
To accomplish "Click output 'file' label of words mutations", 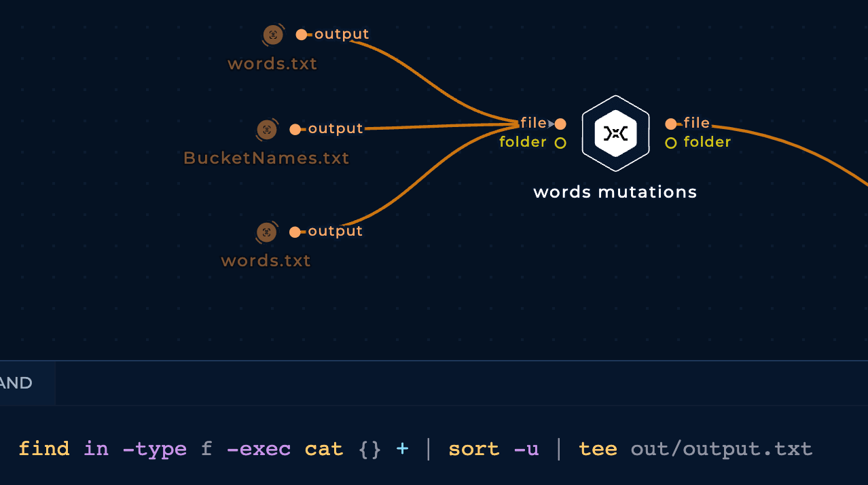I will click(697, 123).
